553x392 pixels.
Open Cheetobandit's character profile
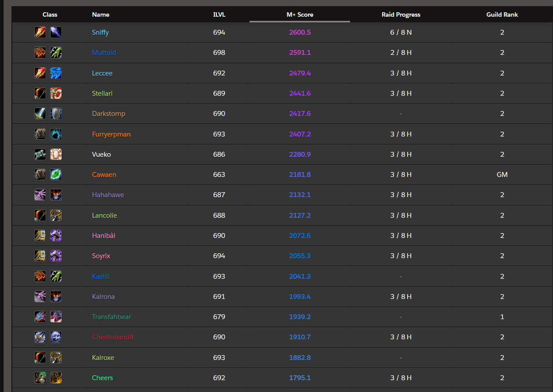pos(113,337)
